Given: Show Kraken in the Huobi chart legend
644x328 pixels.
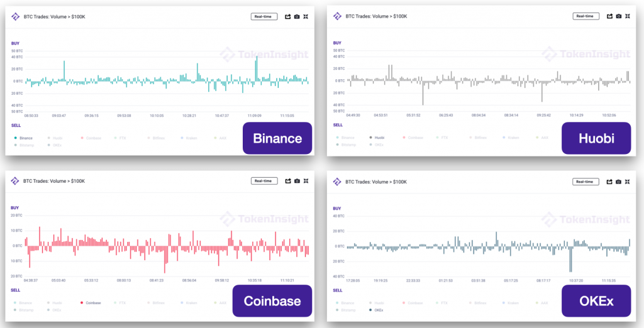Looking at the screenshot, I should (x=511, y=138).
